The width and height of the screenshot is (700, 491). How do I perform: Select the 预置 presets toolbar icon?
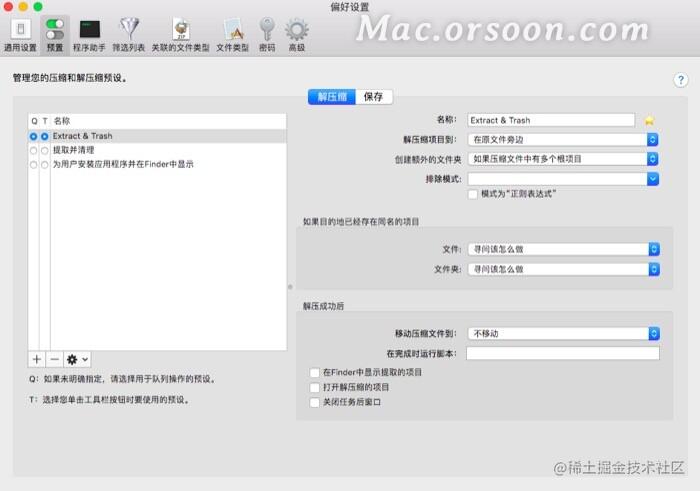55,36
